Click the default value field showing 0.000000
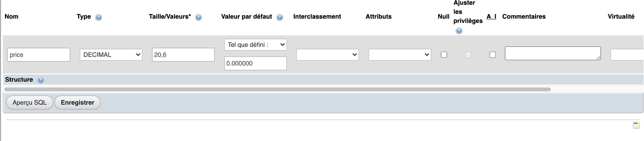 255,63
